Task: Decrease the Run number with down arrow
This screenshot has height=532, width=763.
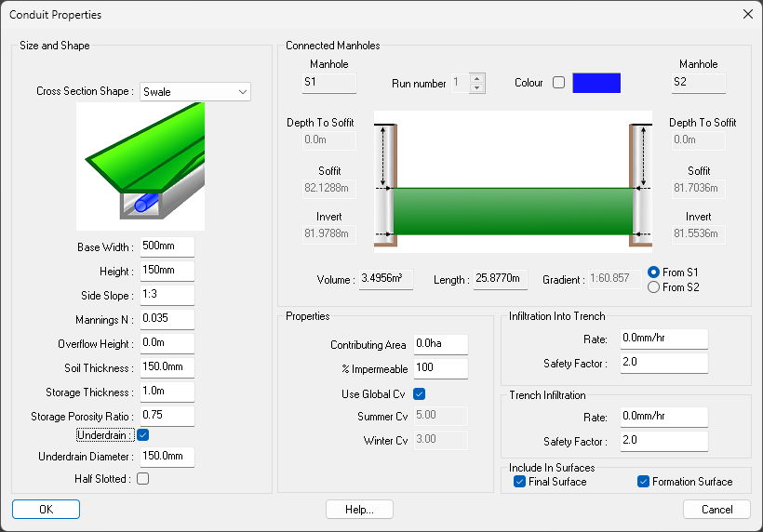Action: point(477,88)
